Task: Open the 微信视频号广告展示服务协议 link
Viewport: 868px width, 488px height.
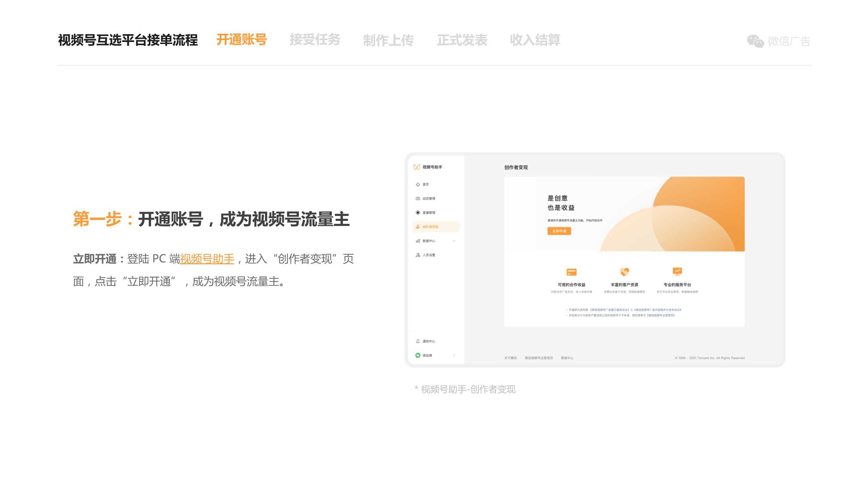Action: (x=609, y=310)
